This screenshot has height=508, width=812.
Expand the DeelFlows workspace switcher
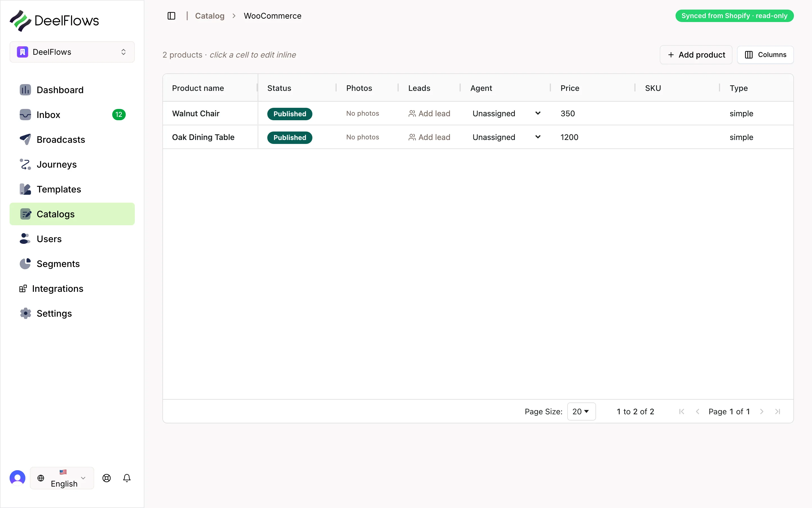tap(72, 52)
